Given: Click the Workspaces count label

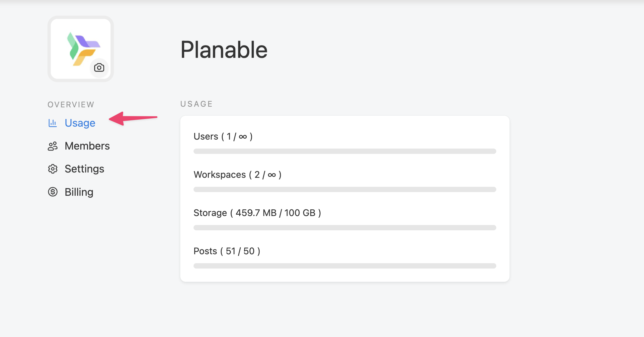Looking at the screenshot, I should click(237, 175).
